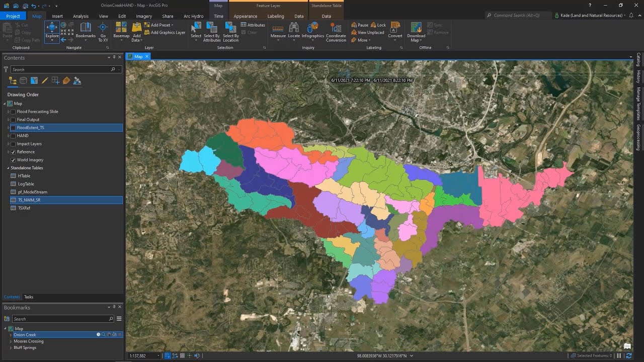Viewport: 644px width, 362px height.
Task: Open Select By Location
Action: pyautogui.click(x=230, y=31)
